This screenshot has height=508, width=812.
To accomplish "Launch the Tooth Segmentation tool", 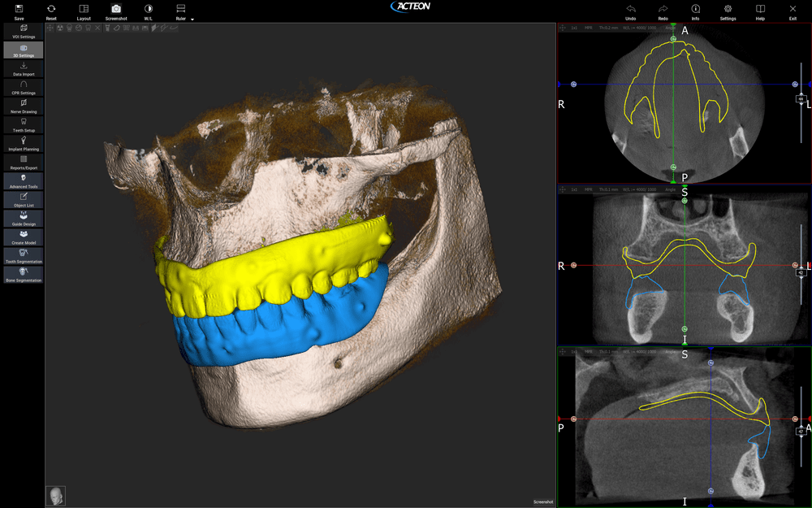I will point(24,256).
